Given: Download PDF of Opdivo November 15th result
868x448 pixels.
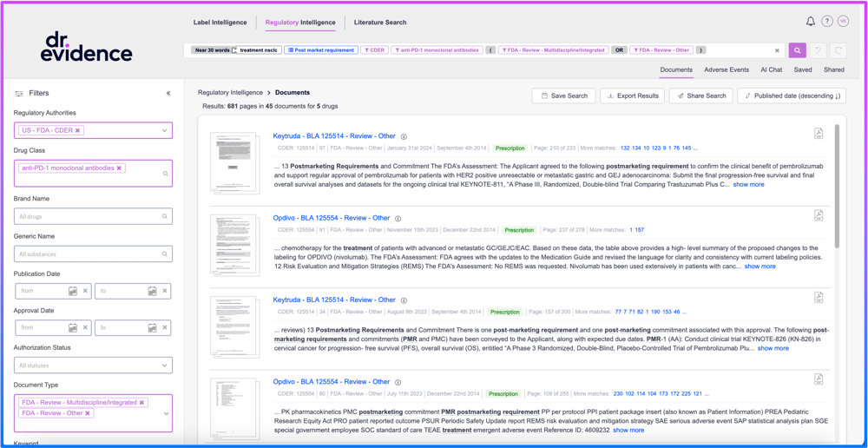Looking at the screenshot, I should click(819, 215).
